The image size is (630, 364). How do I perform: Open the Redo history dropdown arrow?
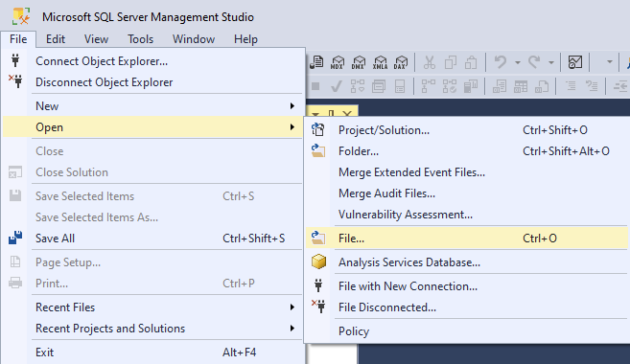[551, 62]
